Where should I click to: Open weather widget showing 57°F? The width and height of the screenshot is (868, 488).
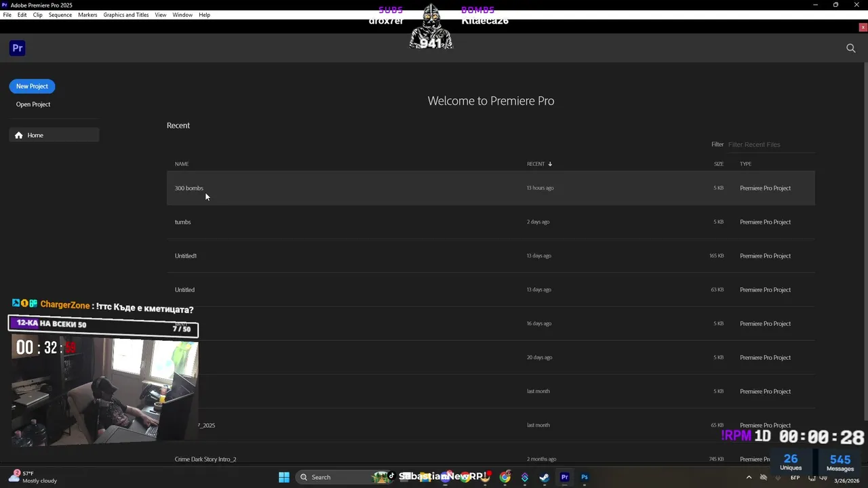click(33, 477)
